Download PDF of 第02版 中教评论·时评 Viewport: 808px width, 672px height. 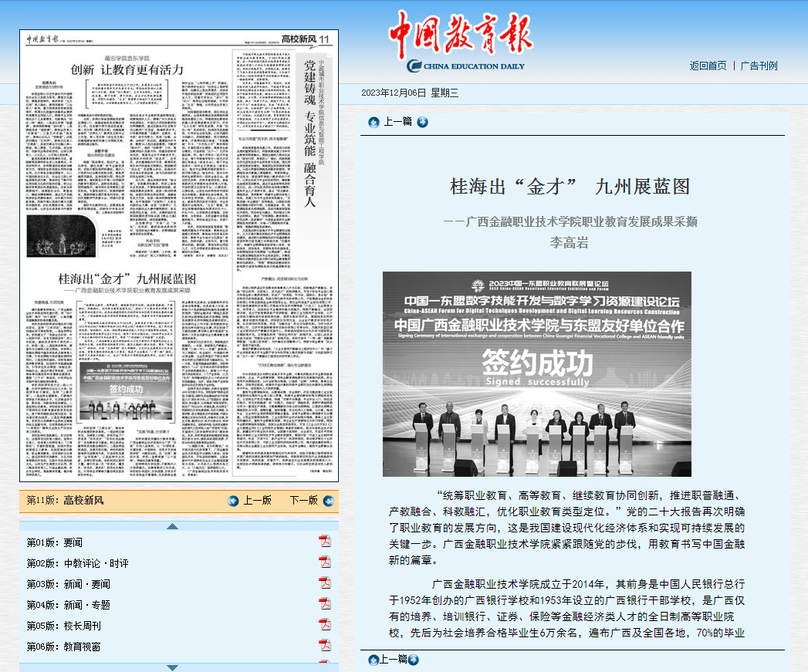coord(325,562)
